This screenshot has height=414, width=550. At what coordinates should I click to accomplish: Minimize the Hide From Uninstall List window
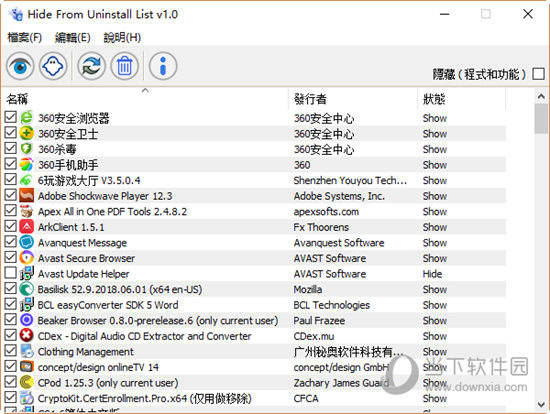pos(444,14)
